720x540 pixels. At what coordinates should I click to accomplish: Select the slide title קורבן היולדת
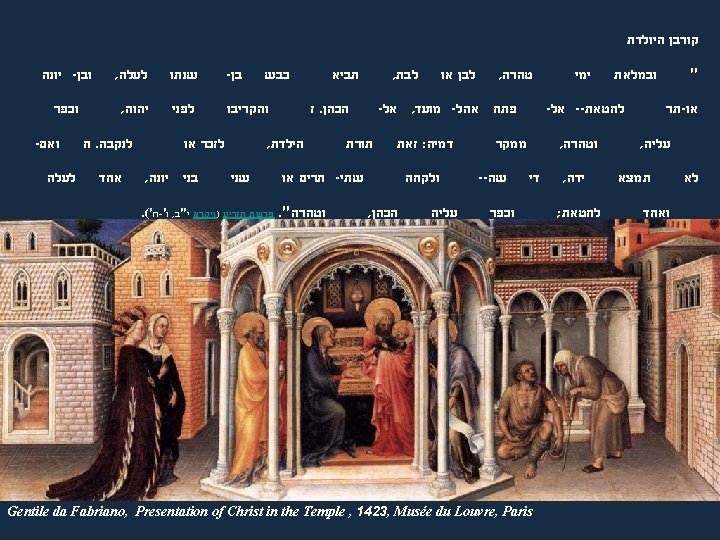click(x=663, y=40)
